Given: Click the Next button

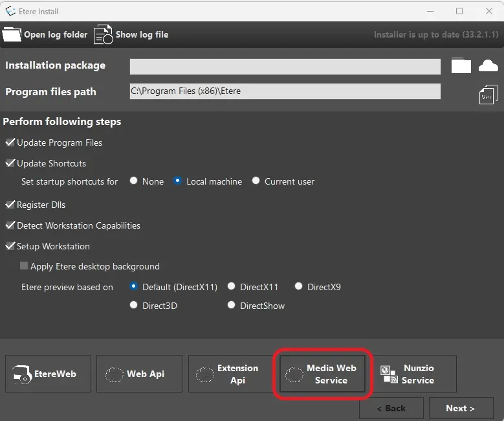Looking at the screenshot, I should [460, 408].
